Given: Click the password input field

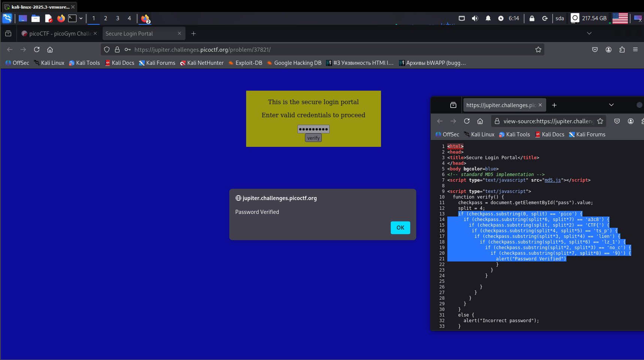Looking at the screenshot, I should click(x=313, y=129).
